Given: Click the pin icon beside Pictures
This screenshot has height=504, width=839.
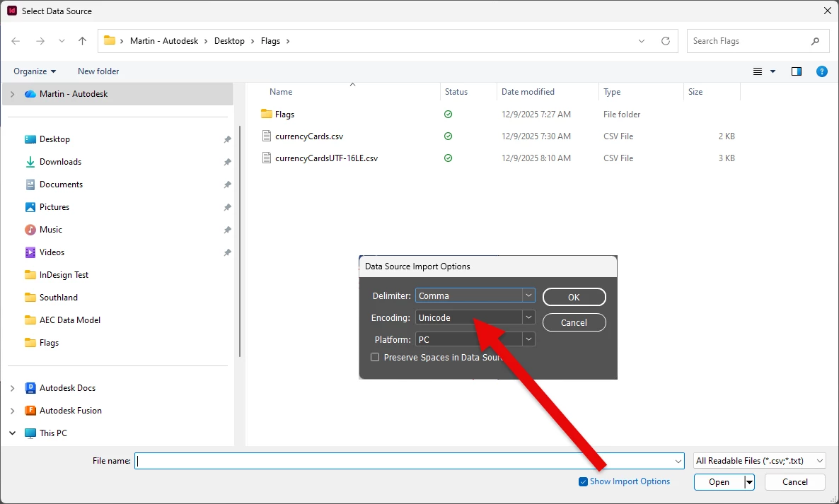Looking at the screenshot, I should point(227,207).
